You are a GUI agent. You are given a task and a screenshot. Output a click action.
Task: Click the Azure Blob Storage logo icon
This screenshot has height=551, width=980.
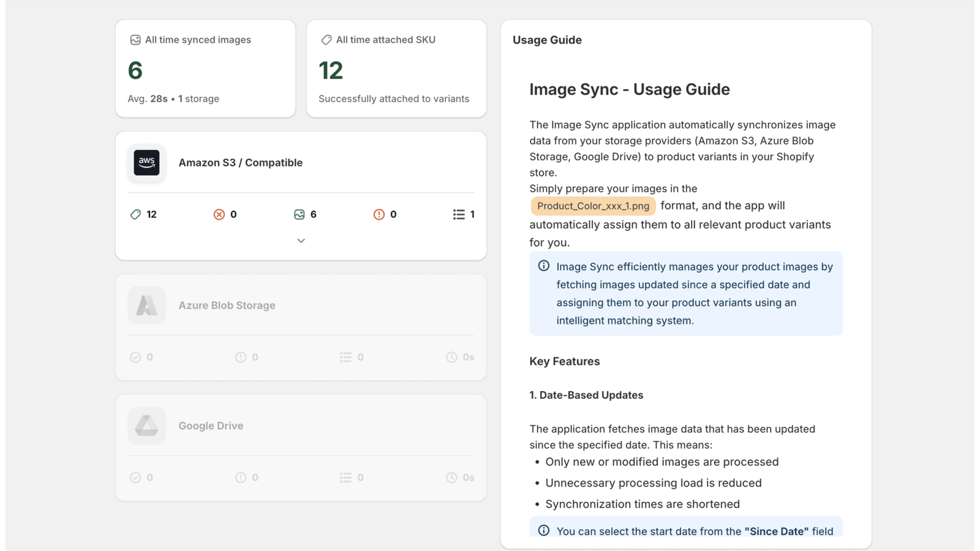coord(146,305)
